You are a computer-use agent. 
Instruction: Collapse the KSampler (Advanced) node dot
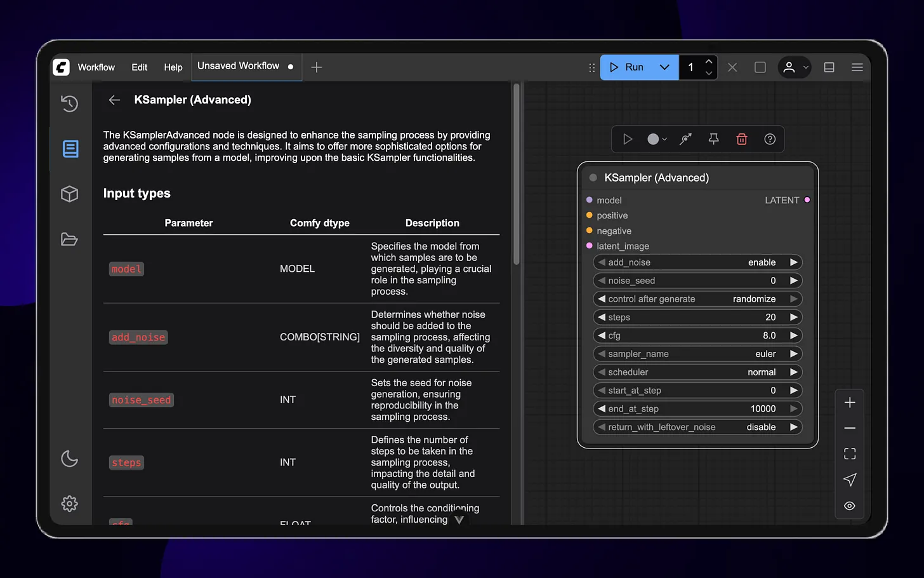(x=593, y=178)
